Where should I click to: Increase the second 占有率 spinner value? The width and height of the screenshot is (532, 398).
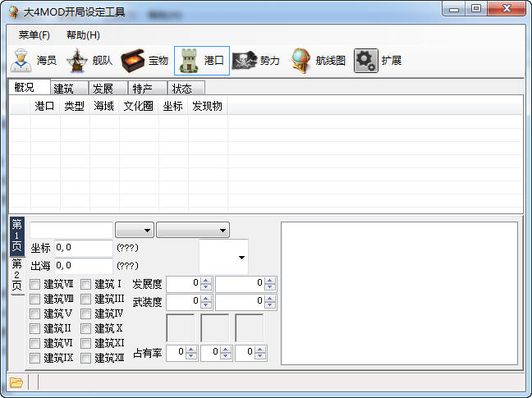click(x=226, y=350)
